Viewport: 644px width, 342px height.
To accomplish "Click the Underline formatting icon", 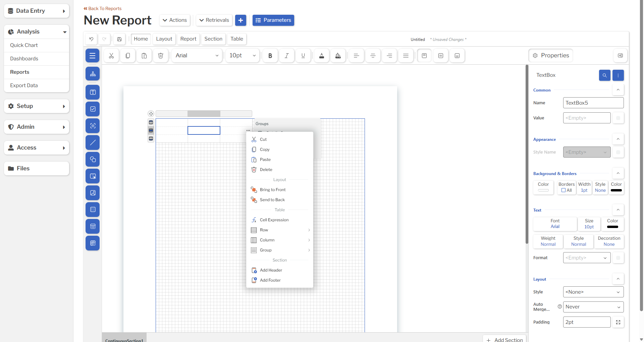I will tap(303, 56).
